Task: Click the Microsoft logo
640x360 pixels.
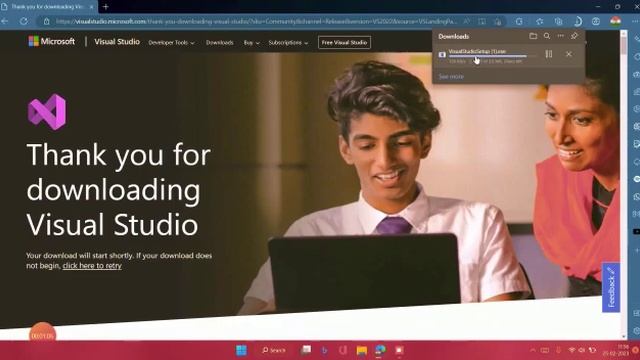Action: tap(52, 41)
